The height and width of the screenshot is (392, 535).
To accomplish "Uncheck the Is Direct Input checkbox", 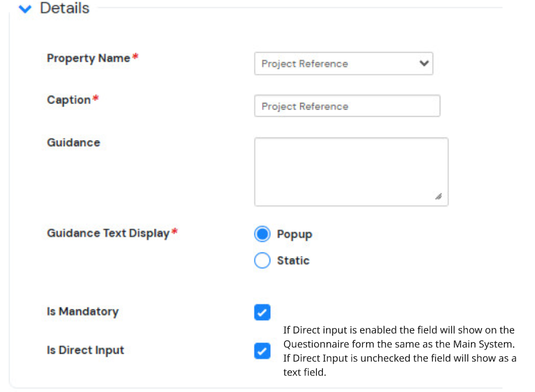I will coord(262,351).
